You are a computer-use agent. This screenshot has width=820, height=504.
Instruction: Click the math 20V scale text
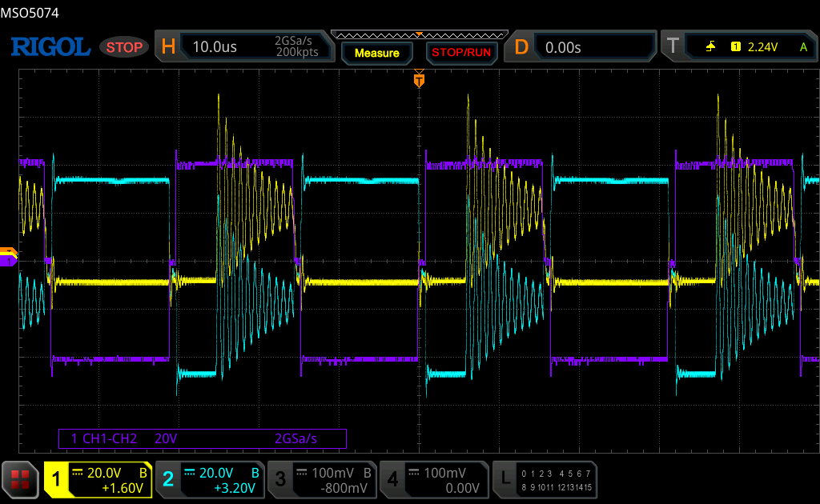point(166,438)
